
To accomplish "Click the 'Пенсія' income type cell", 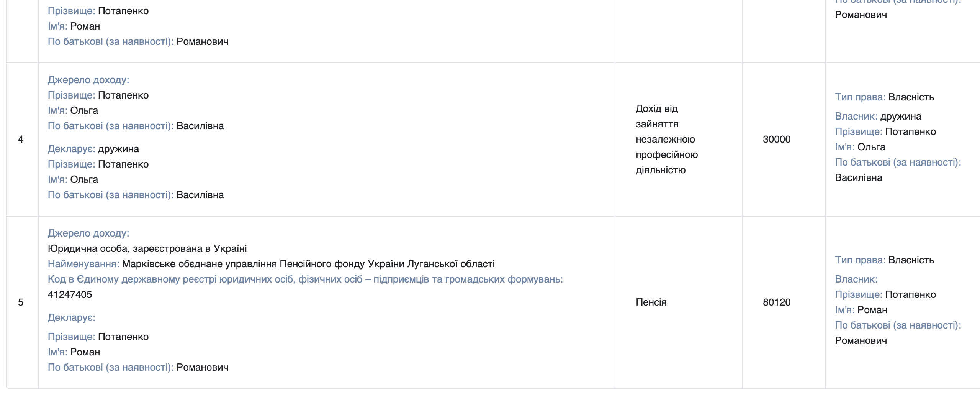I will point(651,302).
